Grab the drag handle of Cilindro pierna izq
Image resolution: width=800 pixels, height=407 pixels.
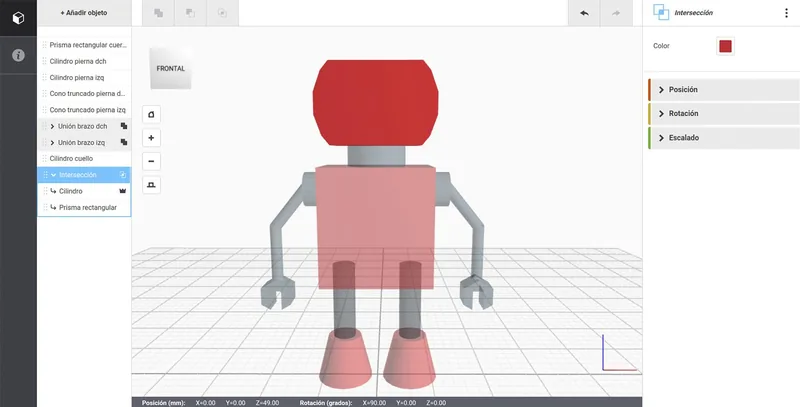44,78
